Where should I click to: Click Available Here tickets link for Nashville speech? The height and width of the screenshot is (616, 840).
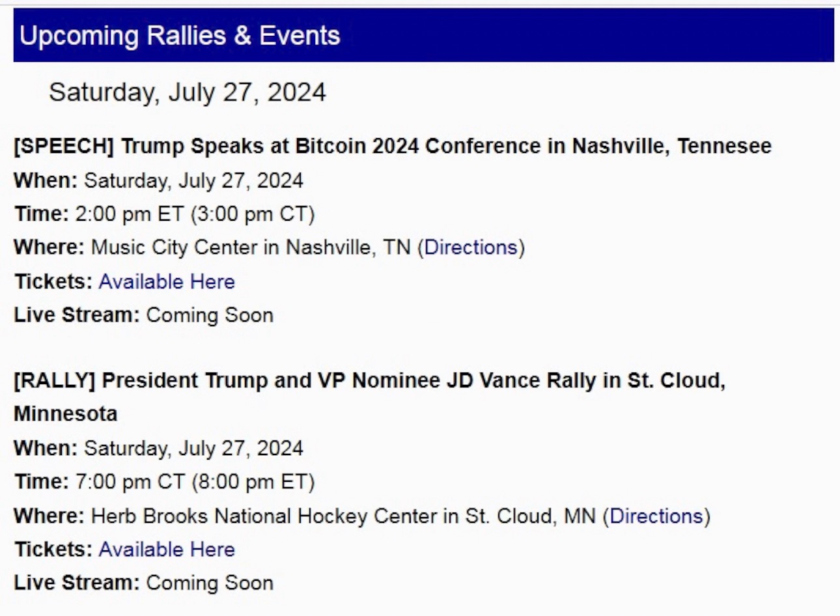tap(167, 282)
